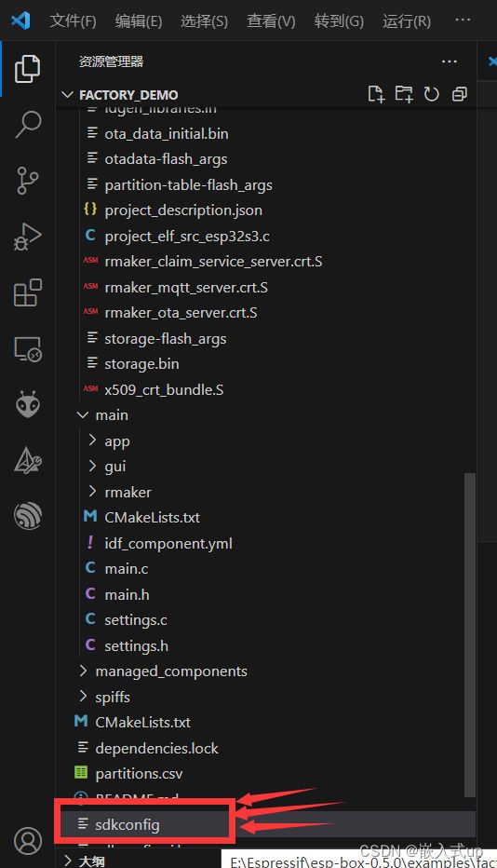497x868 pixels.
Task: Refresh the explorer file tree
Action: click(432, 94)
